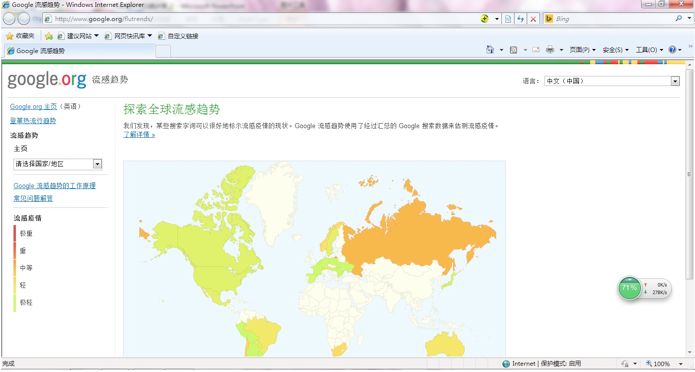Click the red Stop loading icon
This screenshot has width=695, height=372.
click(533, 19)
